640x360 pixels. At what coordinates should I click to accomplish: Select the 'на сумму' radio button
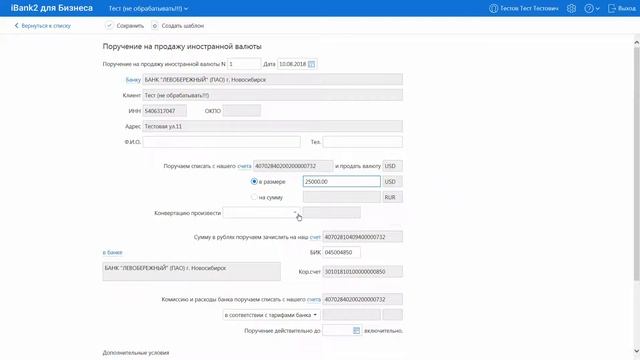pos(254,197)
